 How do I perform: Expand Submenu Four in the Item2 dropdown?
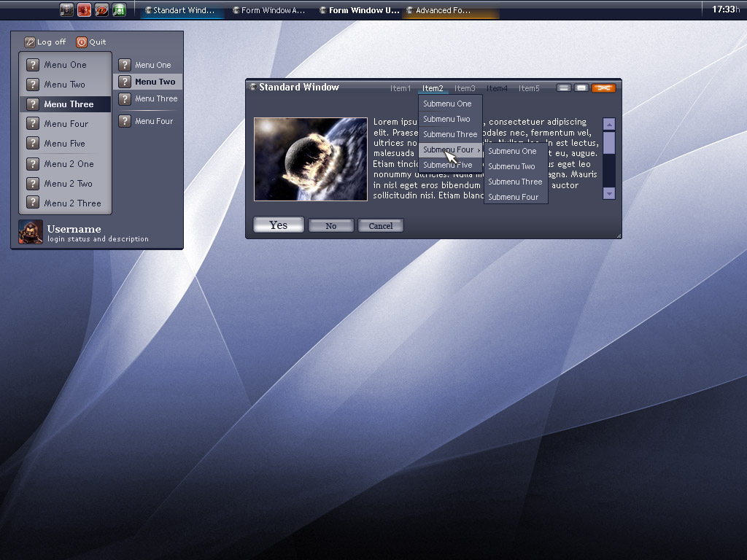point(450,149)
